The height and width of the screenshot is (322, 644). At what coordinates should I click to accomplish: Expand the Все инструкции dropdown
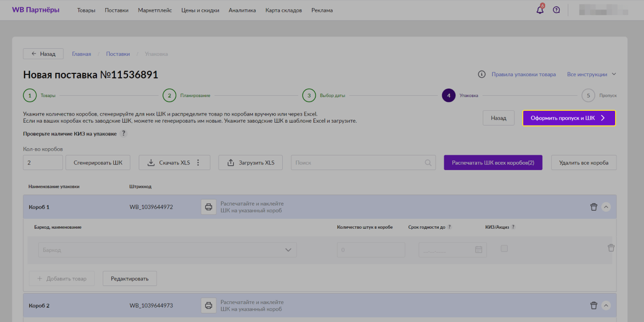(x=593, y=74)
